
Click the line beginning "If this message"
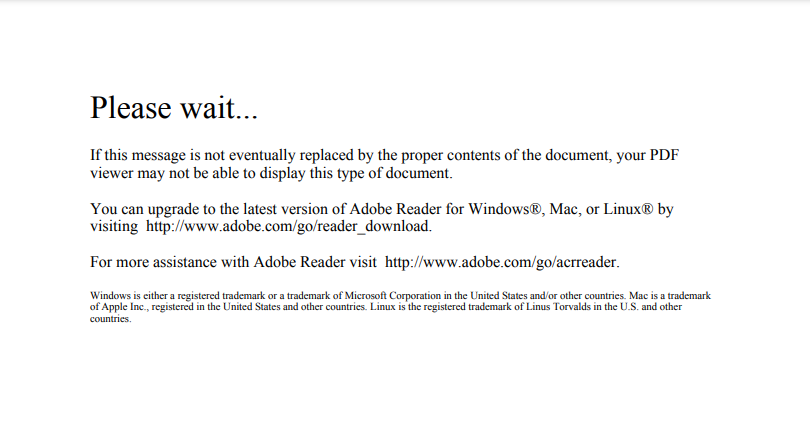(x=384, y=155)
